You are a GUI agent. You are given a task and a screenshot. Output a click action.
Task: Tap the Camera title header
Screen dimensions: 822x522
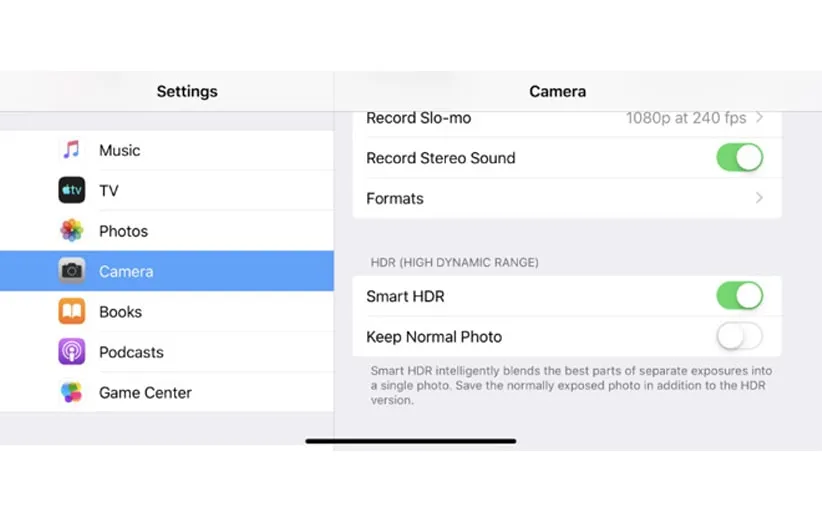pyautogui.click(x=557, y=91)
